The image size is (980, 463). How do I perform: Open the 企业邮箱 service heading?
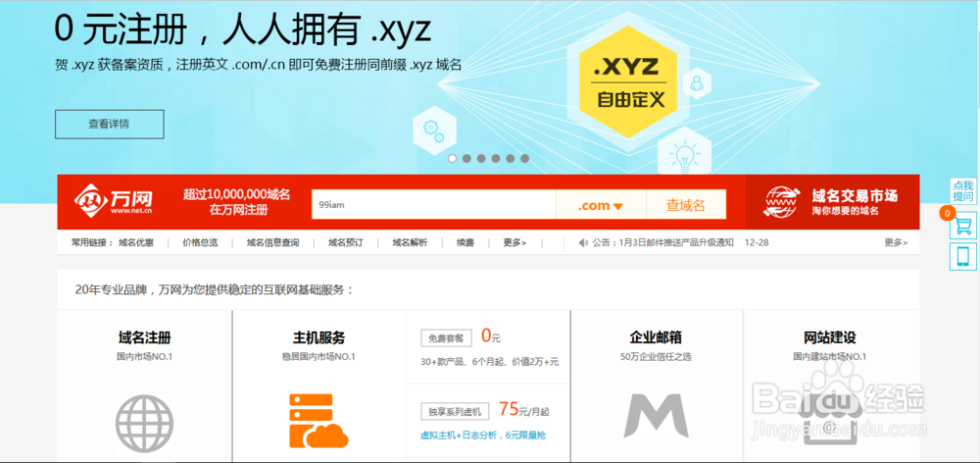click(x=656, y=337)
